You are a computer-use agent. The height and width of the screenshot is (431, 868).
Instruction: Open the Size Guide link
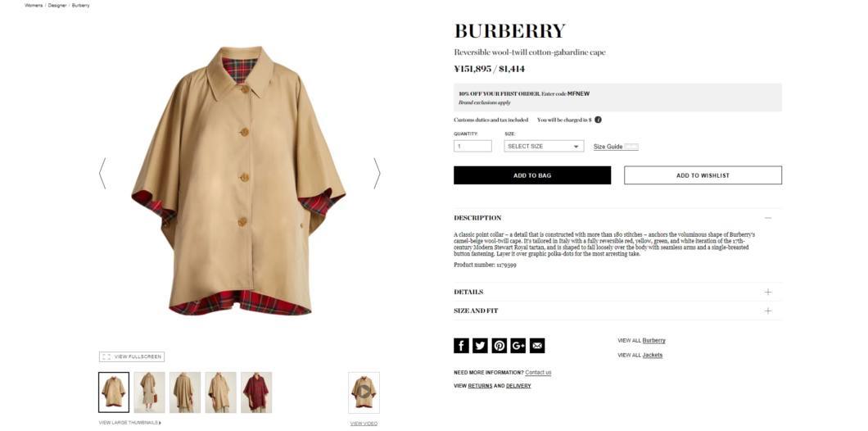(608, 147)
